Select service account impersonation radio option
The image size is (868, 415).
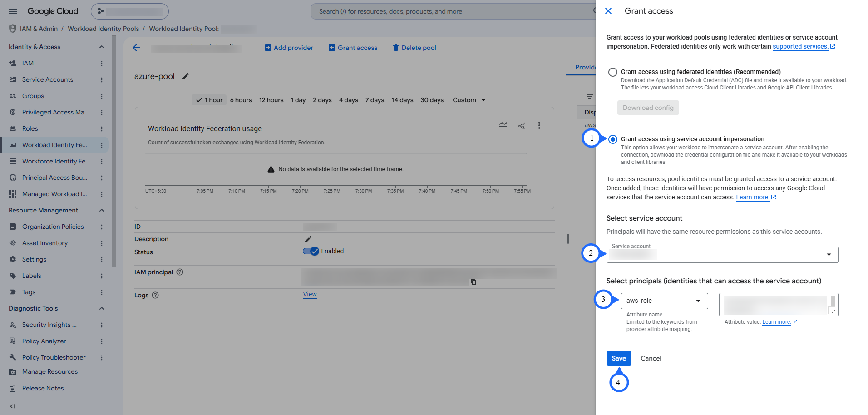613,139
